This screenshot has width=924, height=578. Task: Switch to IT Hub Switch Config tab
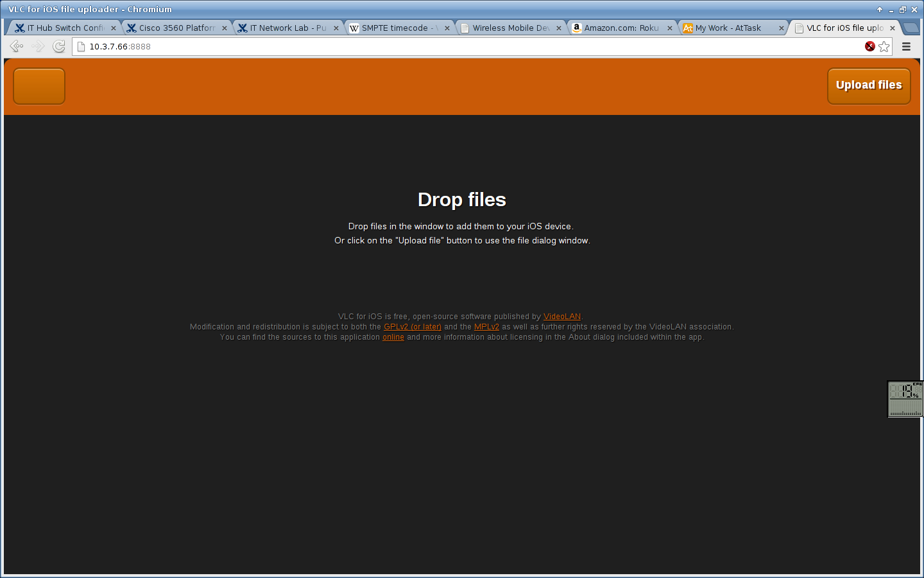click(x=64, y=28)
